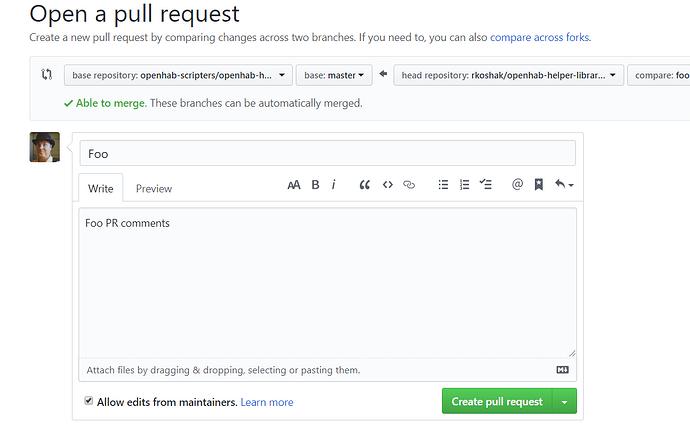Screen dimensions: 690x424
Task: Apply italic formatting to text
Action: coord(334,185)
